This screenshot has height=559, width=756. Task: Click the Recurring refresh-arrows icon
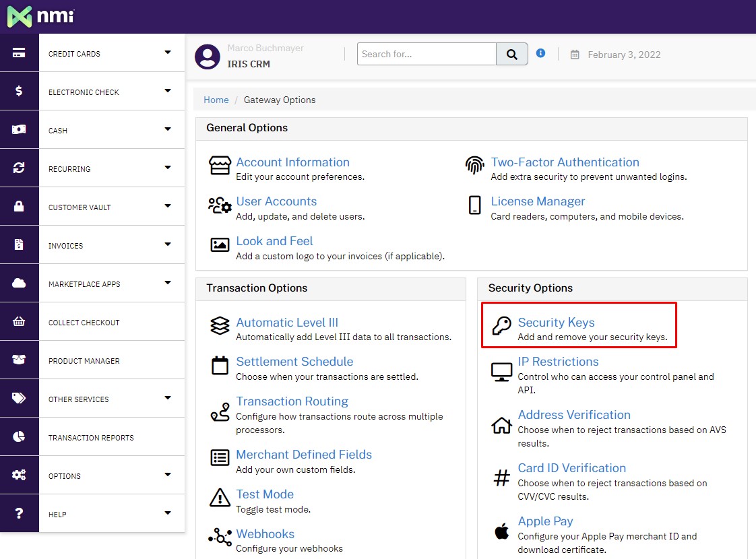pos(19,168)
